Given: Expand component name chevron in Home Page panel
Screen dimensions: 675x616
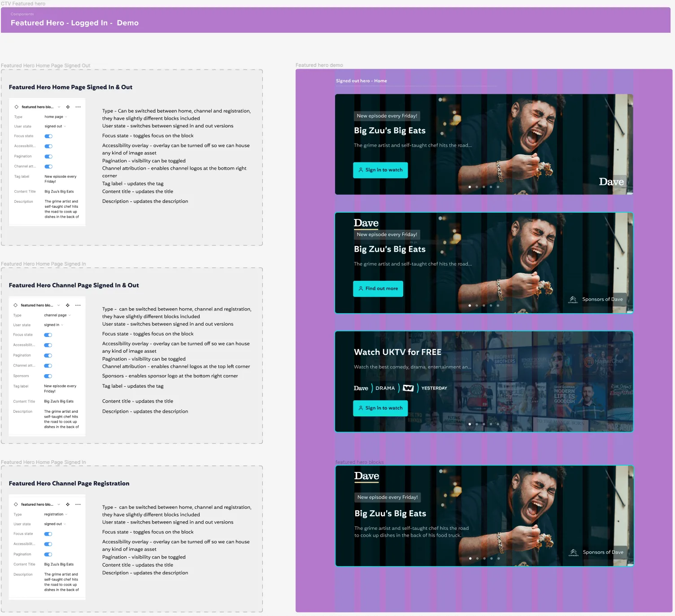Looking at the screenshot, I should [x=59, y=107].
